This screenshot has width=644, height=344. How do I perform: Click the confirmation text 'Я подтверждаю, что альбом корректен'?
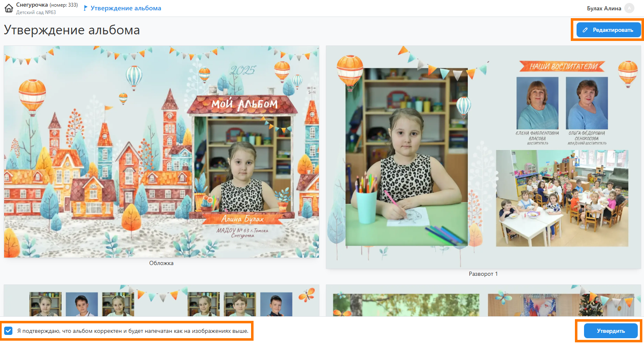pyautogui.click(x=133, y=331)
